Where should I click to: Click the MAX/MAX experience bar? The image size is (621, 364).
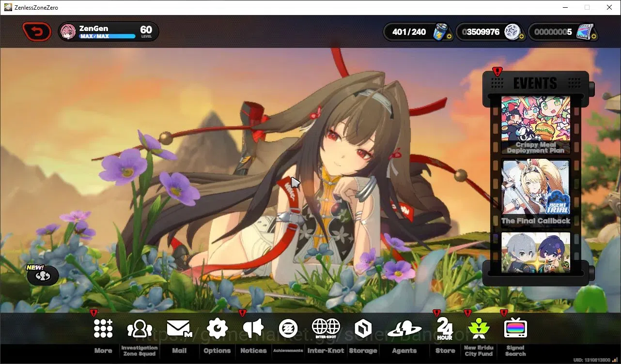[107, 36]
